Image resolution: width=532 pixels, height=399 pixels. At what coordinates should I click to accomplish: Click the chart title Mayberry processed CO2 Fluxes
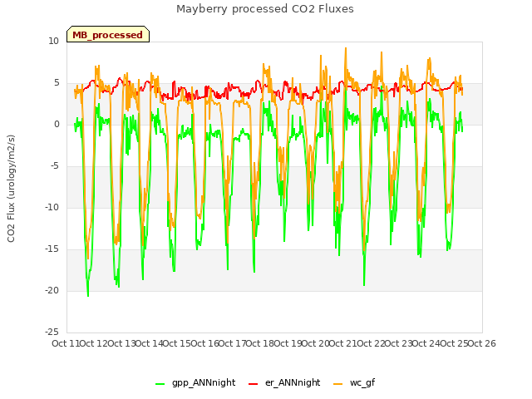[265, 9]
